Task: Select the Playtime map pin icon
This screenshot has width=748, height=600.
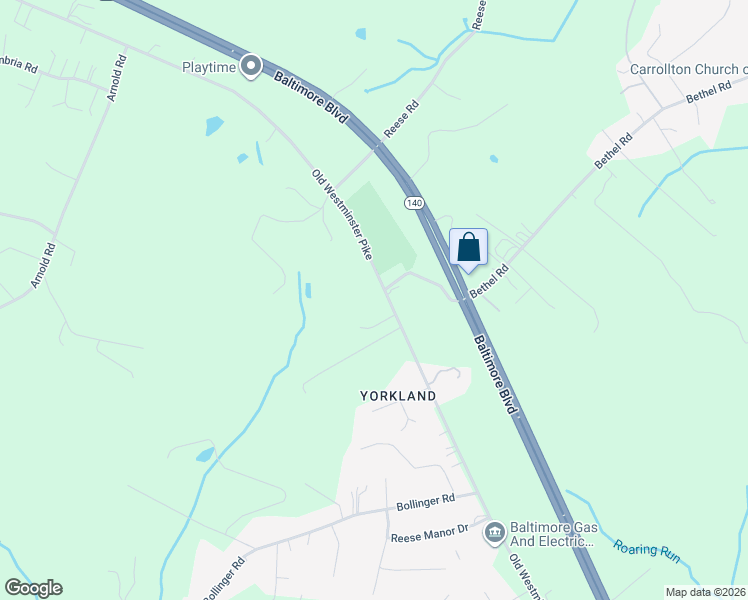Action: 251,66
